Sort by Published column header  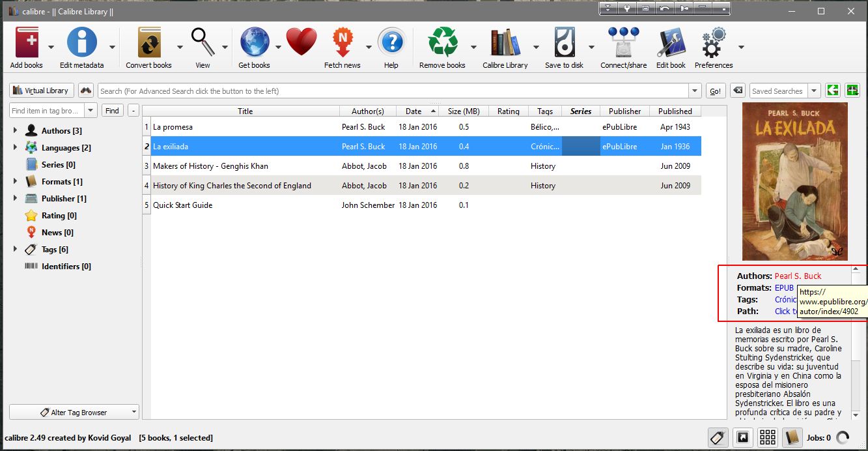coord(675,111)
